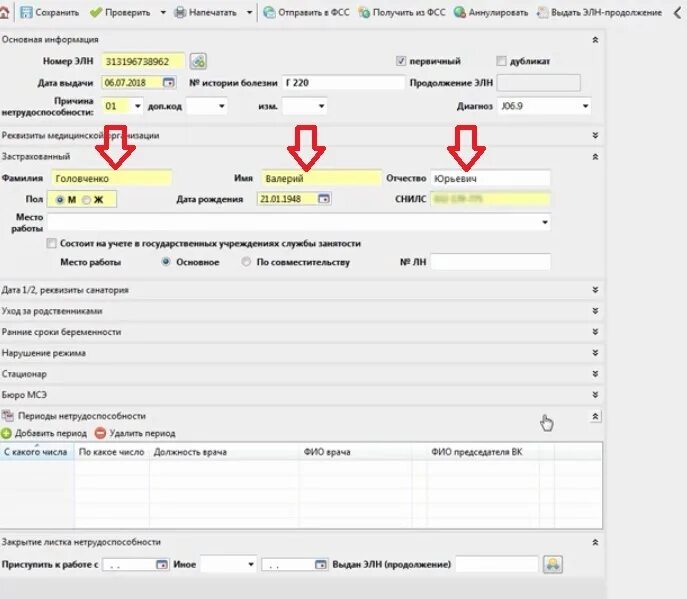Select По совместительству radio button
Image resolution: width=687 pixels, height=599 pixels.
coord(246,262)
